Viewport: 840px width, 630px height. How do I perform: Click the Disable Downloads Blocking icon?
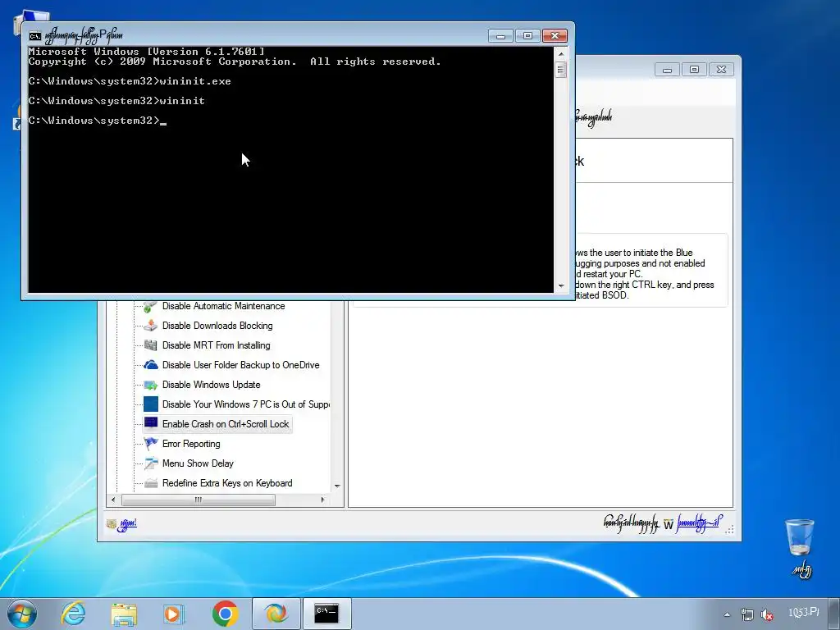tap(151, 326)
